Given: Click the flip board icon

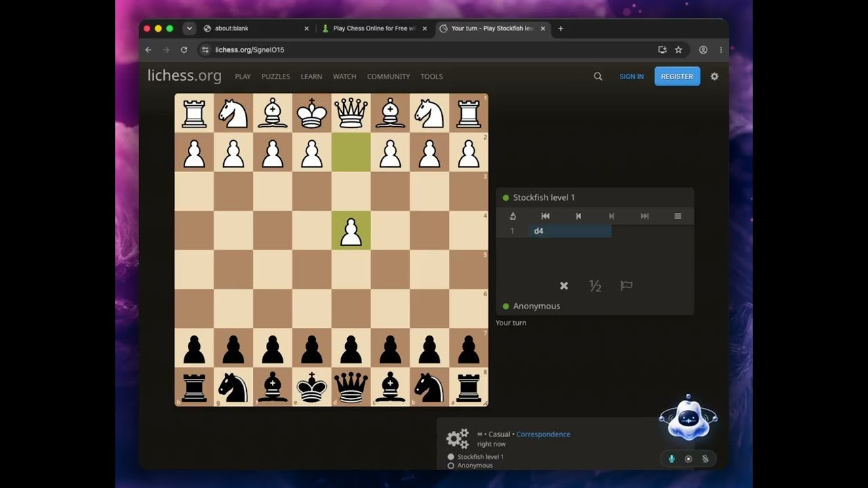Looking at the screenshot, I should 513,216.
